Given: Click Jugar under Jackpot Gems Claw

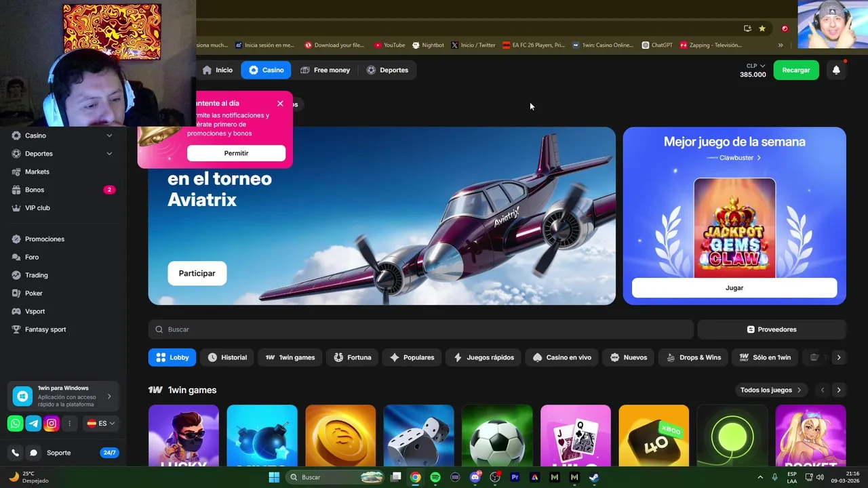Looking at the screenshot, I should point(734,288).
